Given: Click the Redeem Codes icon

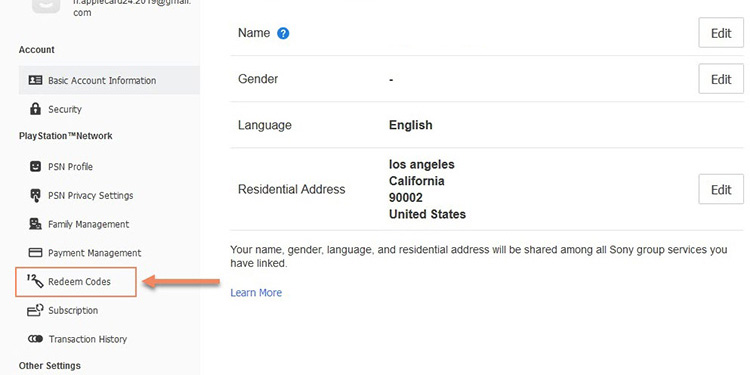Looking at the screenshot, I should coord(35,281).
